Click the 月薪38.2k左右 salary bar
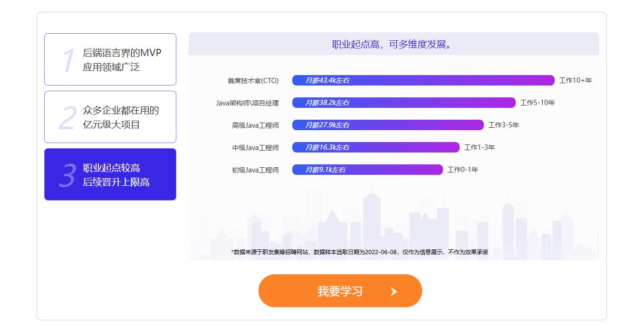The image size is (644, 324). coord(404,103)
